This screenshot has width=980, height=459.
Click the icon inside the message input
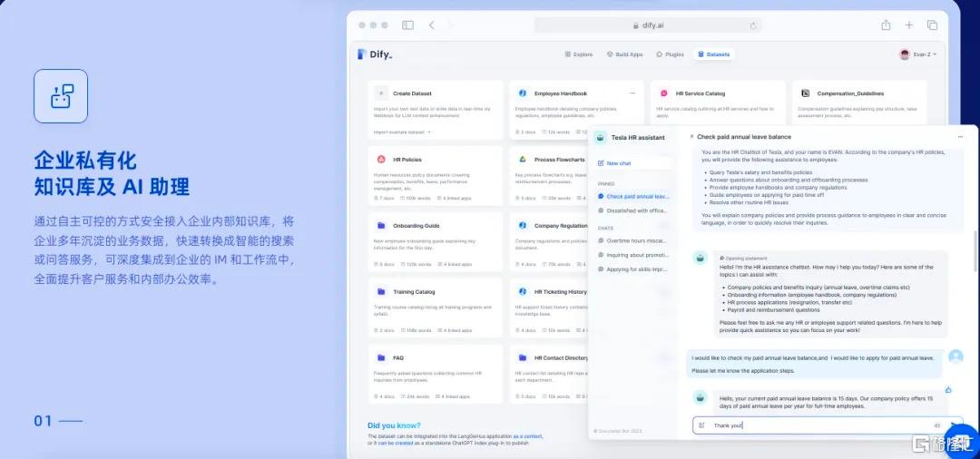coord(701,425)
